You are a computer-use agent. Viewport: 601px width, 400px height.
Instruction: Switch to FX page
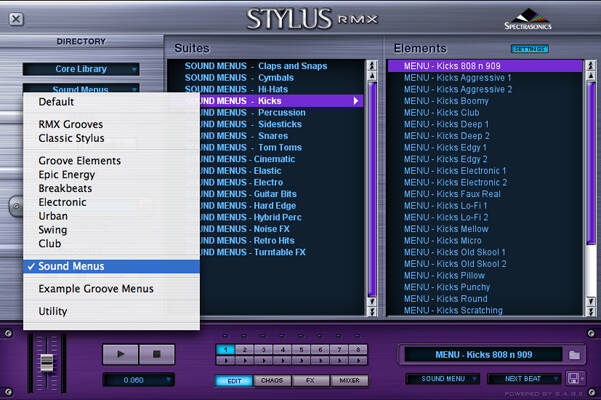[310, 380]
